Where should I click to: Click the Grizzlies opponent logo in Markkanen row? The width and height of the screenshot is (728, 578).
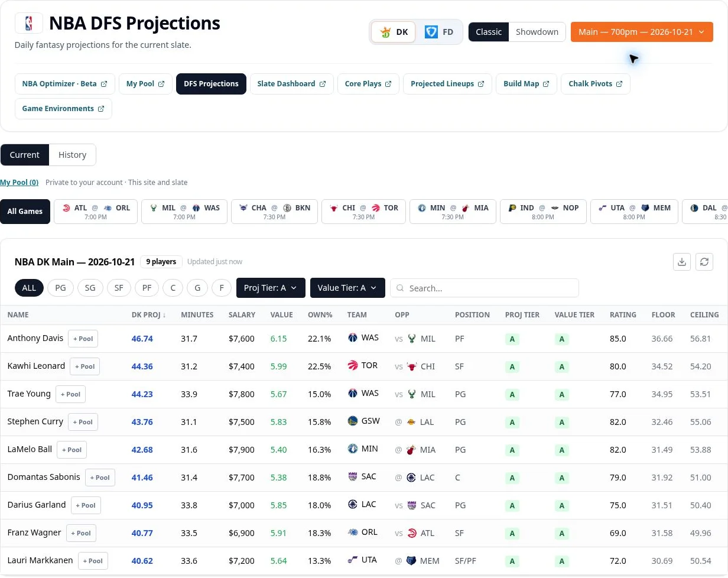click(411, 561)
